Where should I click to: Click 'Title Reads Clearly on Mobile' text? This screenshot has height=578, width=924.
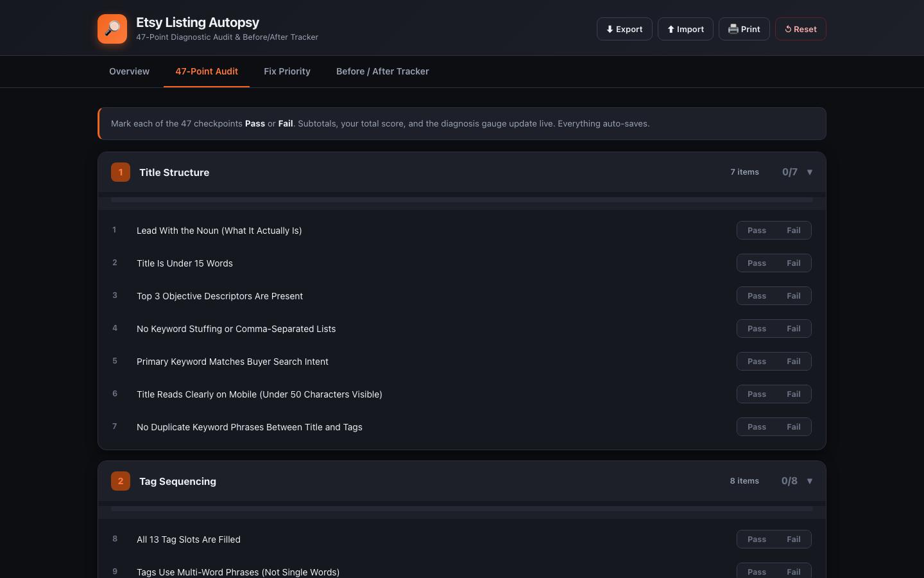(x=259, y=394)
